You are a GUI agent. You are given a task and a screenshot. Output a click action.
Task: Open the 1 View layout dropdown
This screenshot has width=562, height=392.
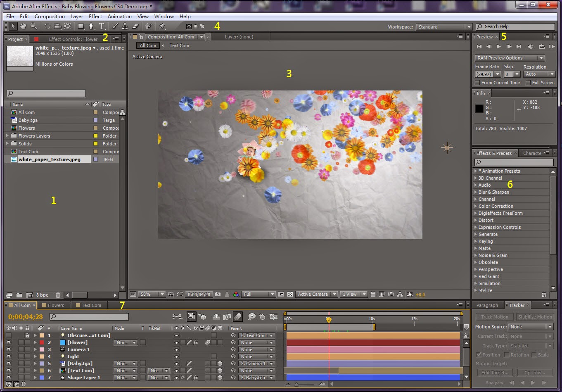[x=354, y=294]
